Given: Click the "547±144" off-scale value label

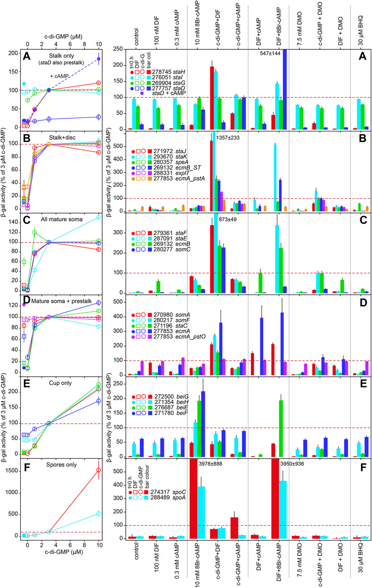Looking at the screenshot, I should click(x=271, y=53).
